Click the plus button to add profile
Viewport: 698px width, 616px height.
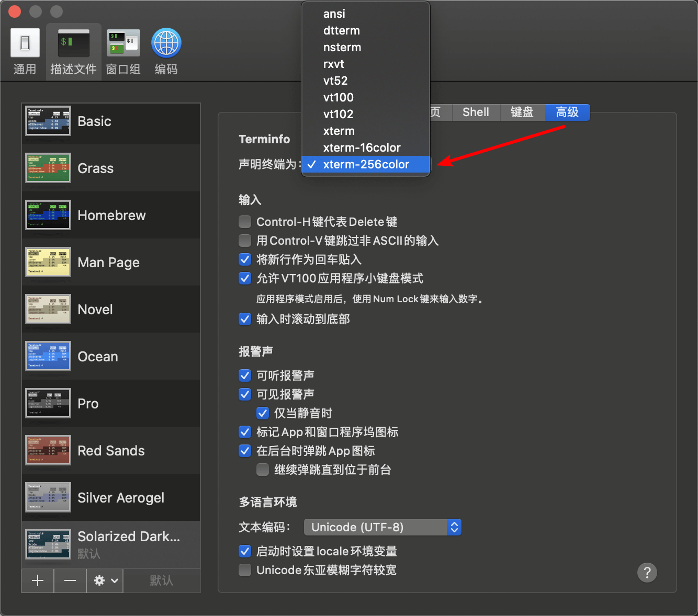click(38, 580)
